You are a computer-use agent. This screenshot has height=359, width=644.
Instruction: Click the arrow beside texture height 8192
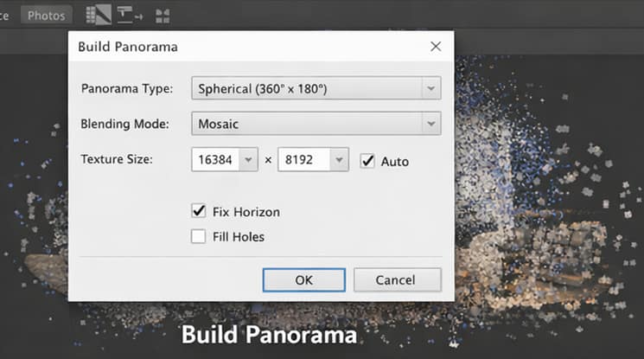coord(338,160)
